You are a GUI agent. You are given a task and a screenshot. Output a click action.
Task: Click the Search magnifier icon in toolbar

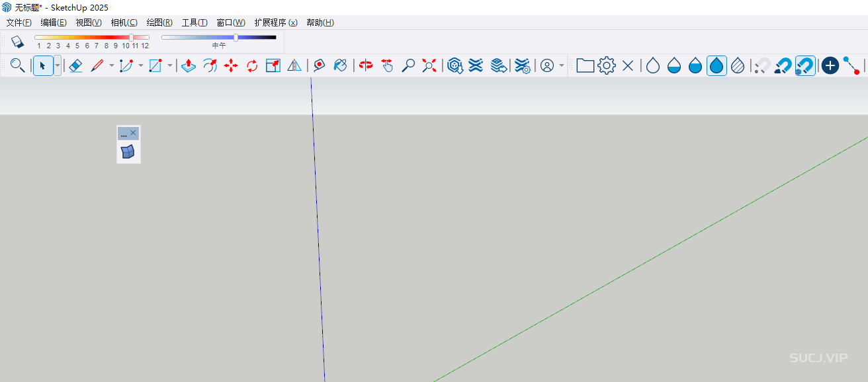click(x=18, y=65)
